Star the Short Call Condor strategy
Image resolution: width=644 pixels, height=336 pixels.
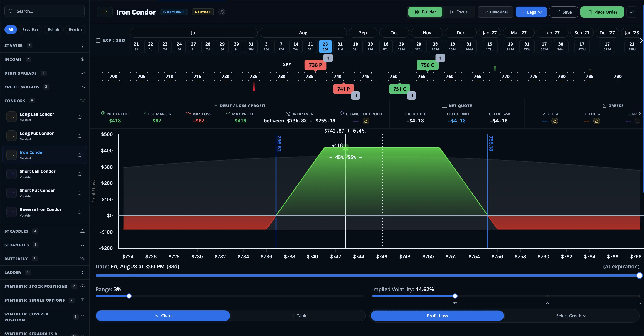(80, 174)
